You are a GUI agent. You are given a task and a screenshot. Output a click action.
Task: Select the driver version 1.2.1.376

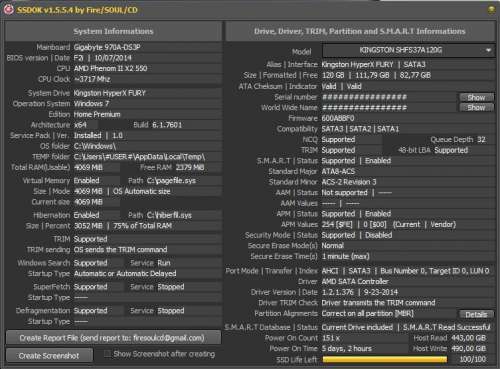[x=337, y=292]
